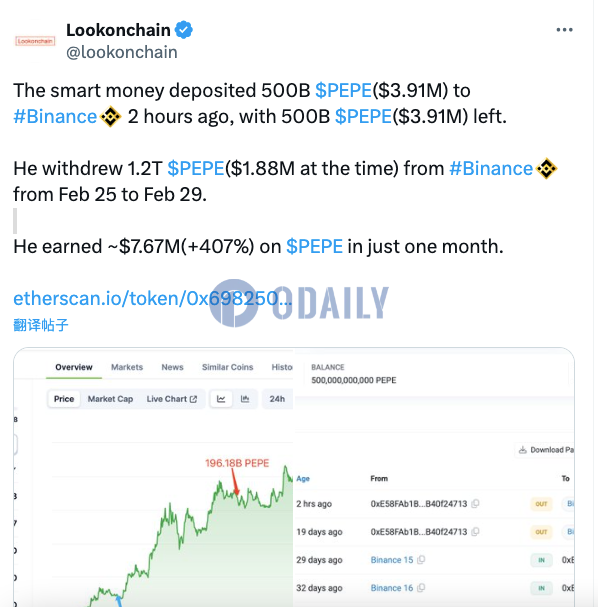Sort by the Age column header
The width and height of the screenshot is (598, 607).
coord(303,478)
